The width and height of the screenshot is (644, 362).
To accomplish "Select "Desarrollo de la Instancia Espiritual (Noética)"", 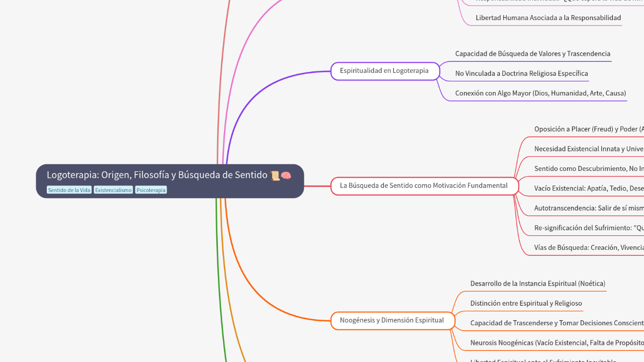I will [537, 284].
